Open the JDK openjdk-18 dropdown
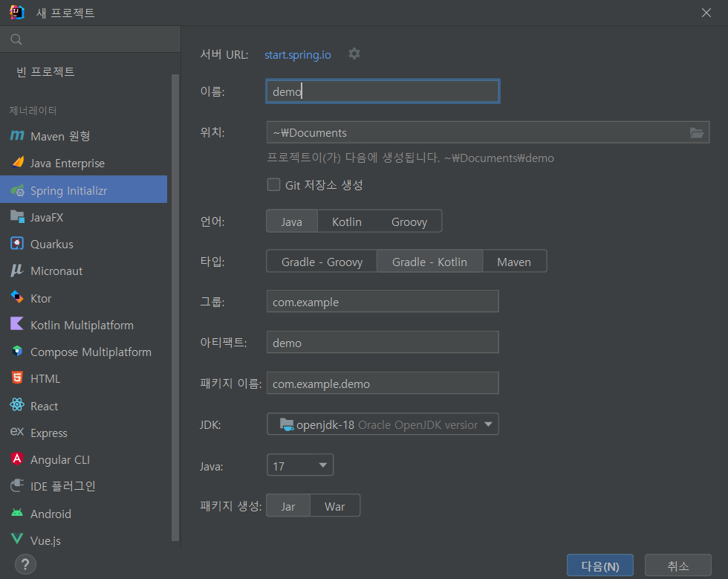This screenshot has height=579, width=728. 383,424
